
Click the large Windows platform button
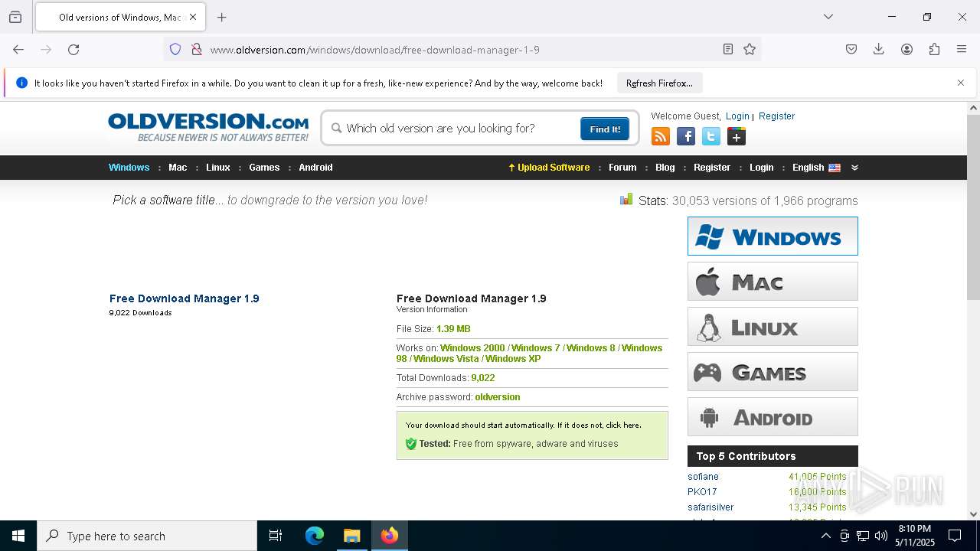773,236
